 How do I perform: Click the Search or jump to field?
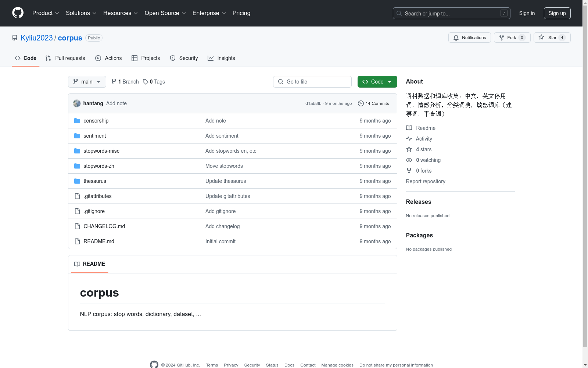tap(452, 13)
